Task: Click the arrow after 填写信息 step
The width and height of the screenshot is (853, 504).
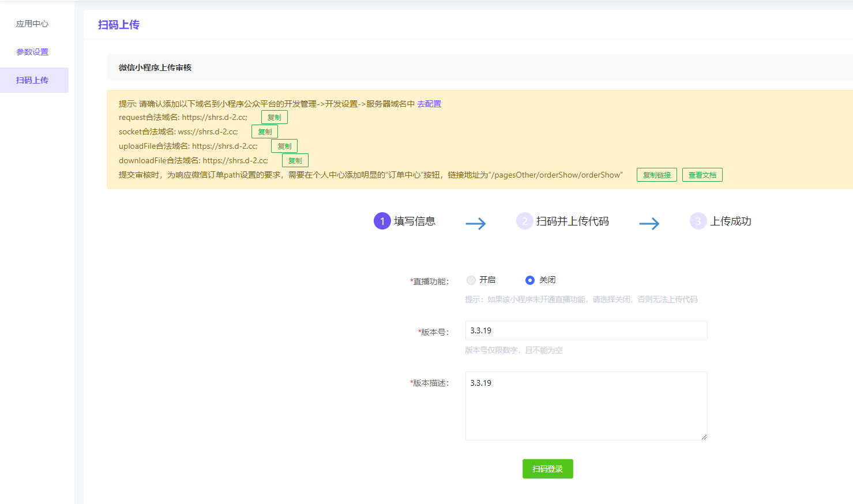Action: coord(476,224)
